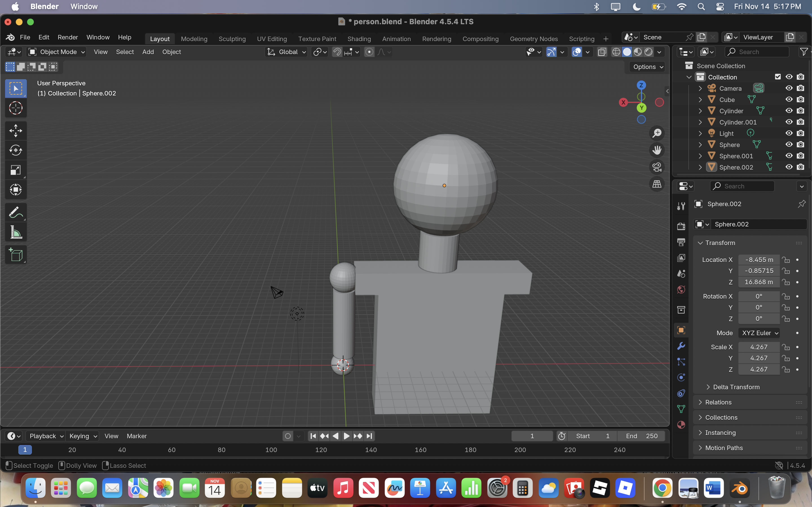Screen dimensions: 812x507
Task: Open rotation Mode XYZ Euler dropdown
Action: point(760,333)
